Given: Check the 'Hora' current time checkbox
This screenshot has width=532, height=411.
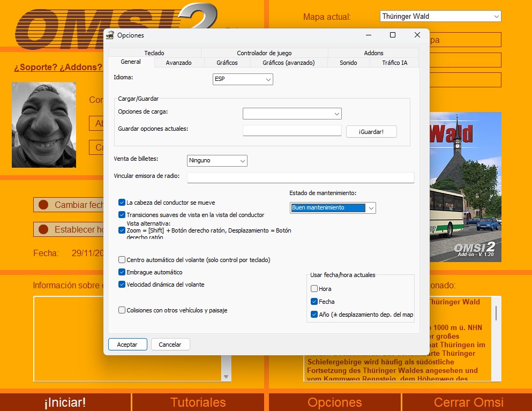Looking at the screenshot, I should coord(314,289).
